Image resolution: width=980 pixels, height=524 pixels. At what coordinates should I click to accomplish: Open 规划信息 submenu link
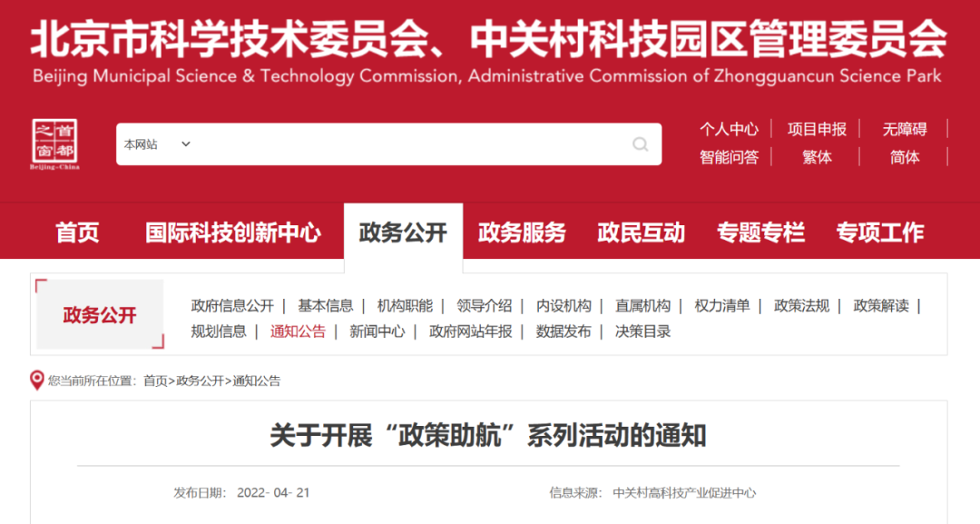(219, 331)
